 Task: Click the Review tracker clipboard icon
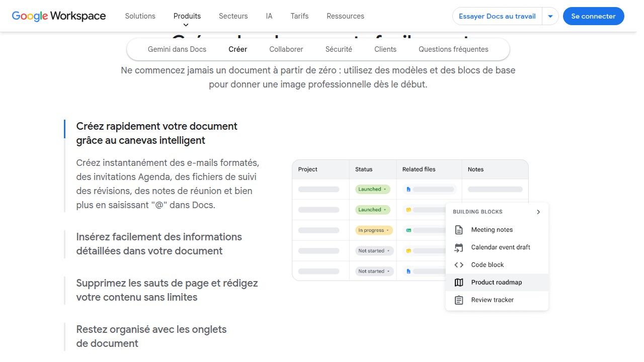pyautogui.click(x=459, y=300)
